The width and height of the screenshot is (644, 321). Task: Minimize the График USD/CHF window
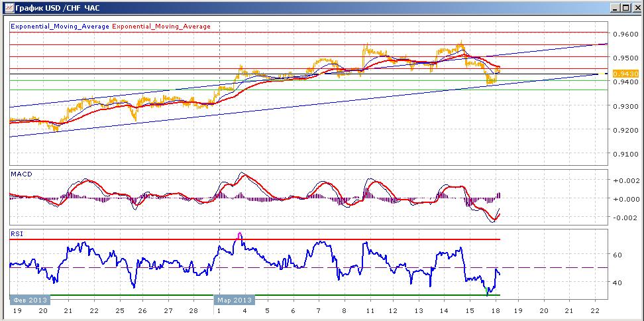point(616,7)
